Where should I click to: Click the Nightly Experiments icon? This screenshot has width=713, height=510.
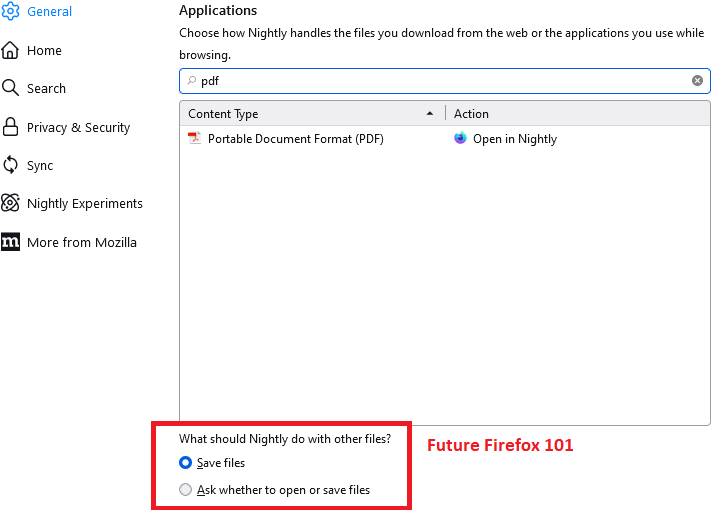tap(11, 203)
